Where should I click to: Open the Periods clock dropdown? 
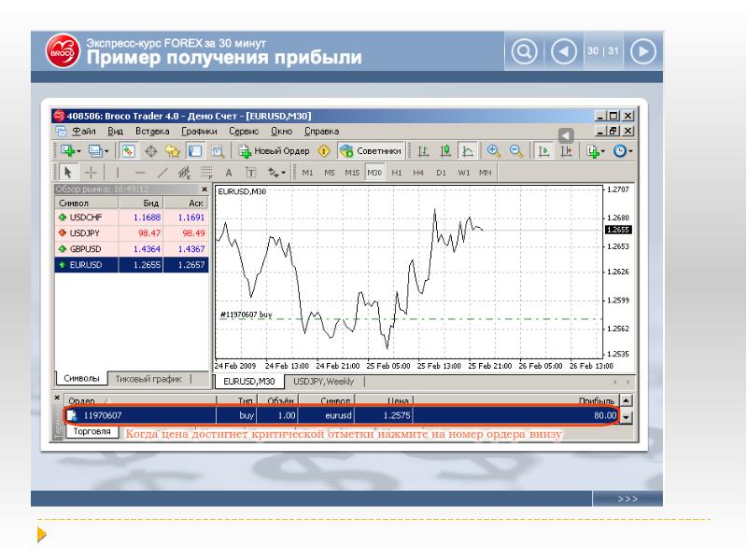(x=623, y=151)
